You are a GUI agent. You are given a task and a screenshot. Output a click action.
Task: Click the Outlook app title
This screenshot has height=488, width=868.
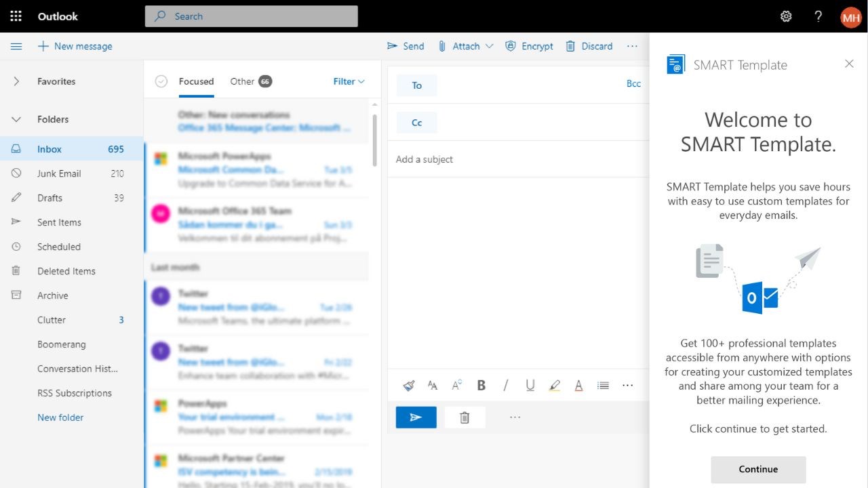coord(58,16)
